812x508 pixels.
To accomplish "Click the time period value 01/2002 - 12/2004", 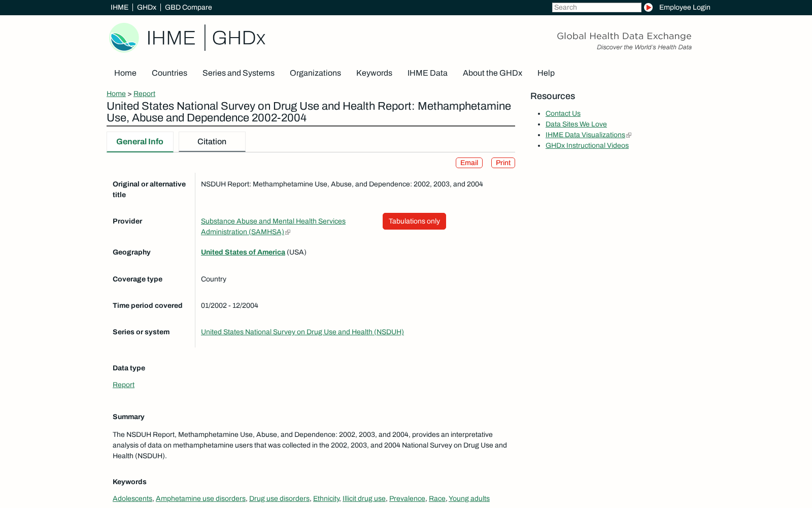I will pos(229,306).
